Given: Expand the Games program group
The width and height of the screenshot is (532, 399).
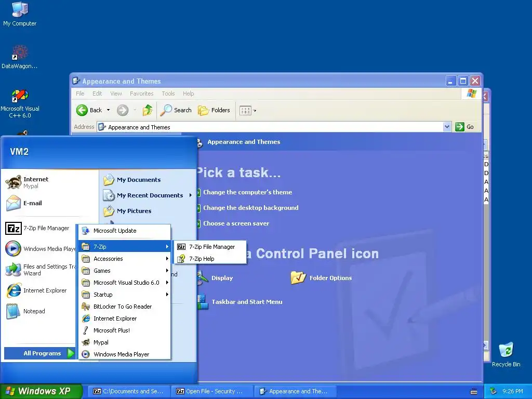Looking at the screenshot, I should click(x=125, y=270).
